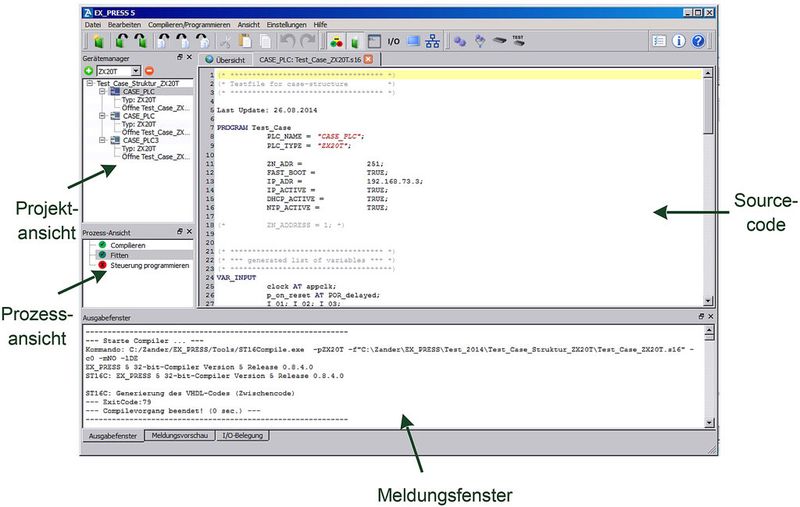Close the Test_Case_ZX20T.s16 tab
The width and height of the screenshot is (800, 507).
(368, 59)
